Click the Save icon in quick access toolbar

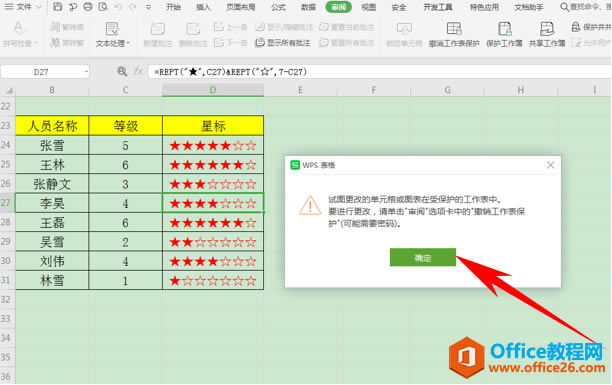[x=57, y=7]
